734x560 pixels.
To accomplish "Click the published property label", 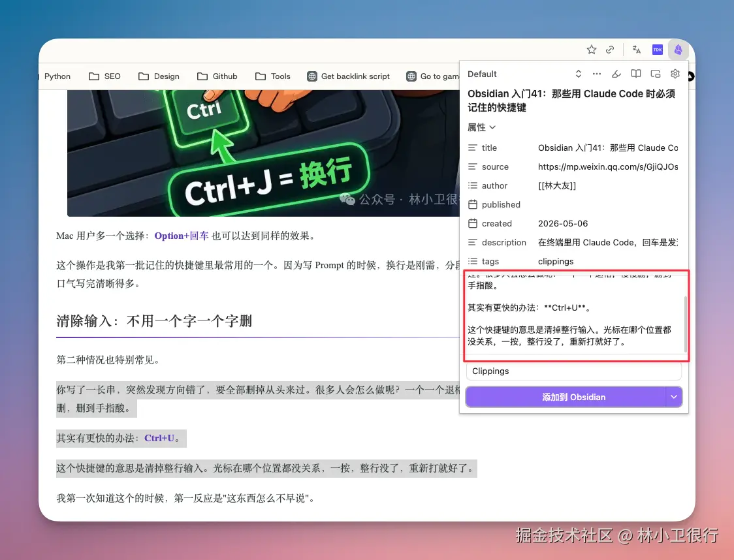I will (x=501, y=204).
